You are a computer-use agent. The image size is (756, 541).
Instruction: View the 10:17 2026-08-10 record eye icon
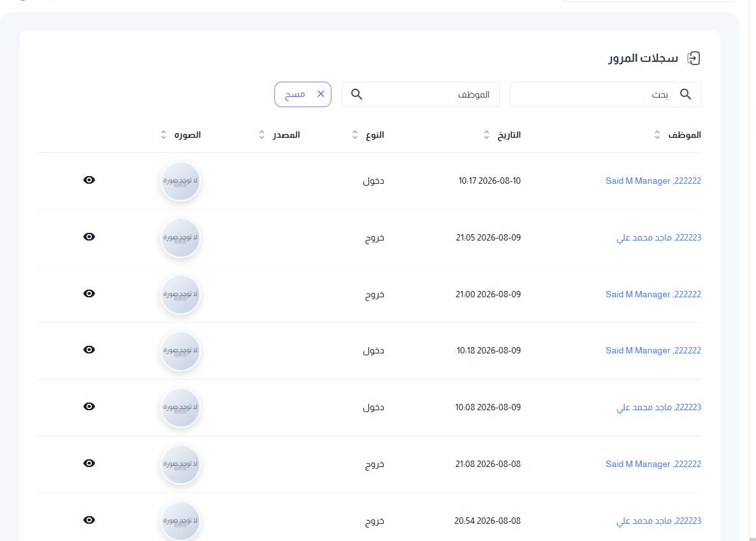click(89, 180)
